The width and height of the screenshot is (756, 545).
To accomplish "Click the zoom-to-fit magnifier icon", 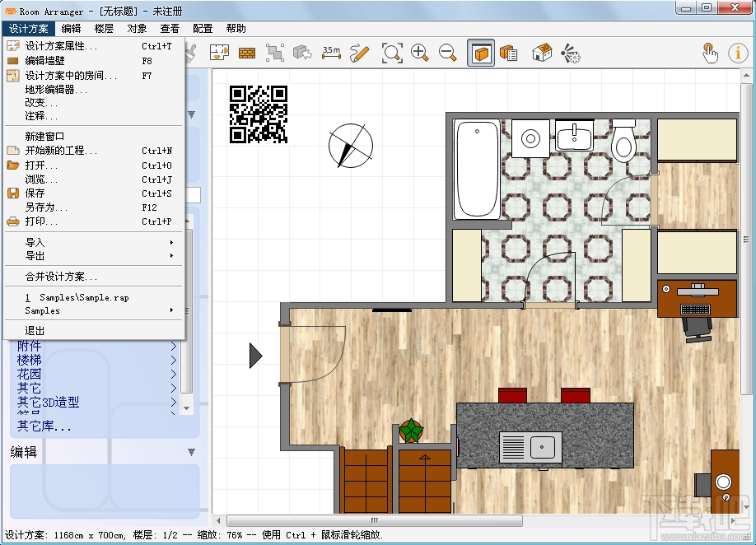I will coord(393,54).
